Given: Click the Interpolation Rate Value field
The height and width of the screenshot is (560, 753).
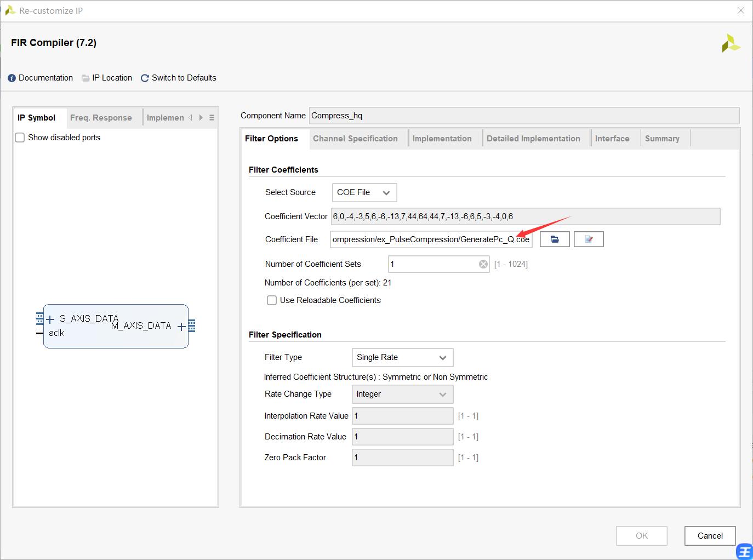Looking at the screenshot, I should (402, 416).
